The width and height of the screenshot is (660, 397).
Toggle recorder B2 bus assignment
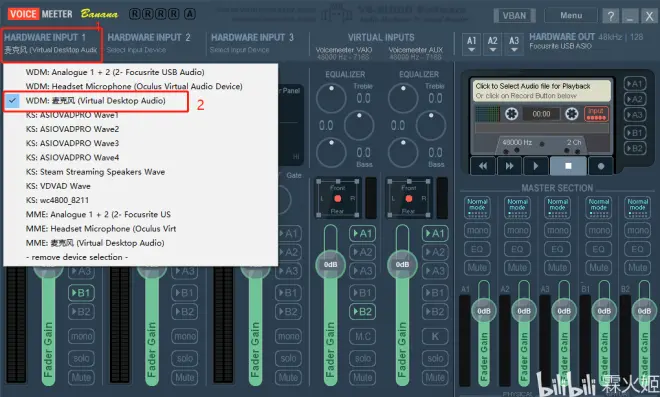pyautogui.click(x=635, y=148)
